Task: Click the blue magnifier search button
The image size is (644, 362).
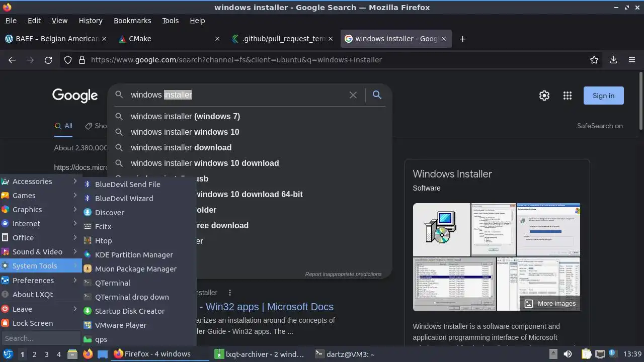Action: [377, 95]
